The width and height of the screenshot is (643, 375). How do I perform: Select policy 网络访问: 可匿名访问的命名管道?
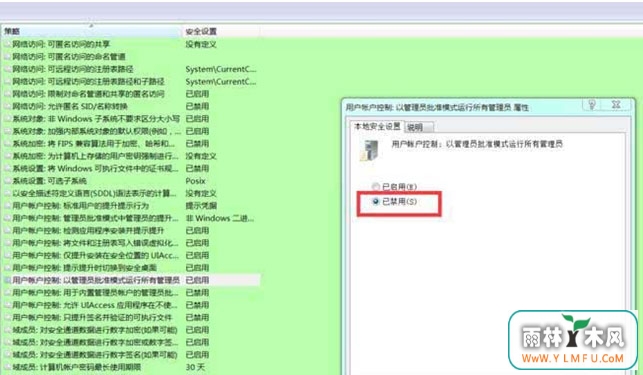[x=68, y=57]
